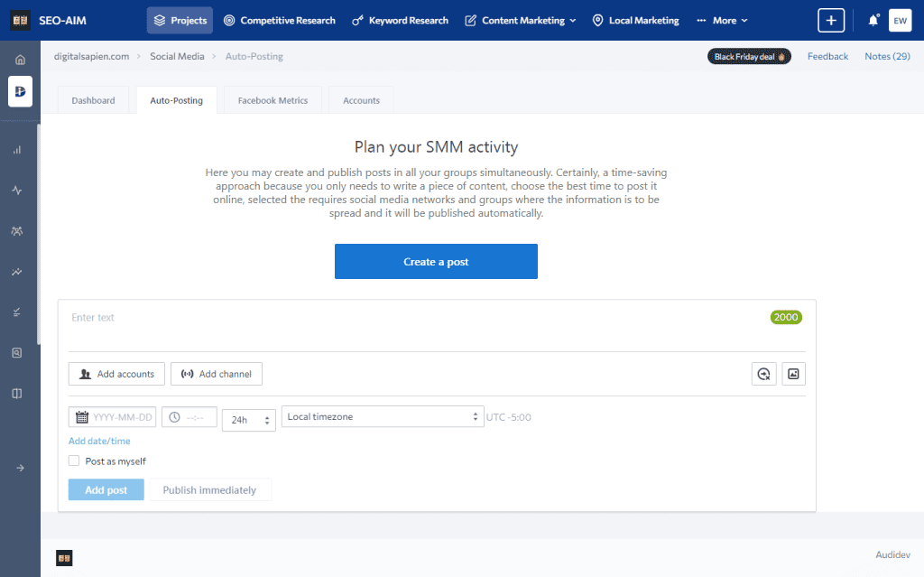Image resolution: width=924 pixels, height=577 pixels.
Task: Click the Publish immediately button
Action: point(209,489)
